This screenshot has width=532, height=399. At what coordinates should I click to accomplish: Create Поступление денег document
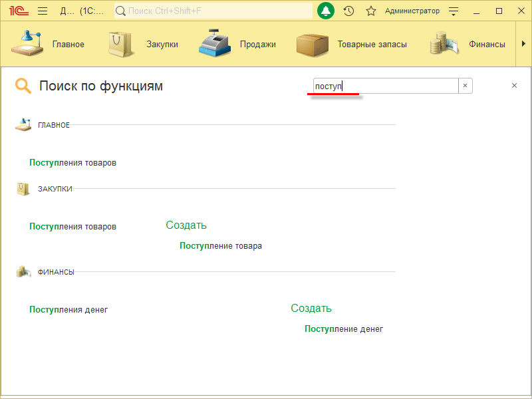[344, 329]
